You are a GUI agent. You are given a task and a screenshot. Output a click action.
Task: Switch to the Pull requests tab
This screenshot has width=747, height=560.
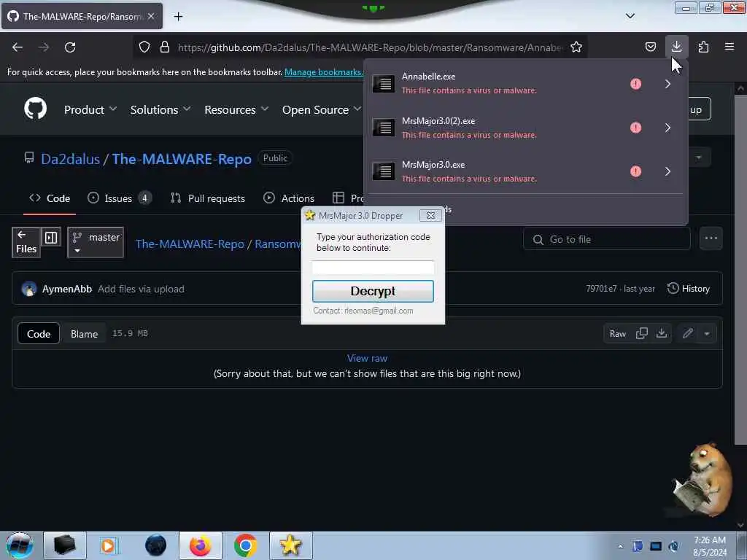[x=208, y=198]
